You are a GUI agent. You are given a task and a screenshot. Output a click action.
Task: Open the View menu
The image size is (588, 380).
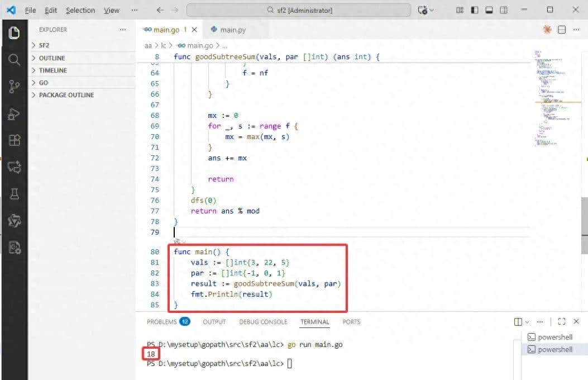click(112, 10)
